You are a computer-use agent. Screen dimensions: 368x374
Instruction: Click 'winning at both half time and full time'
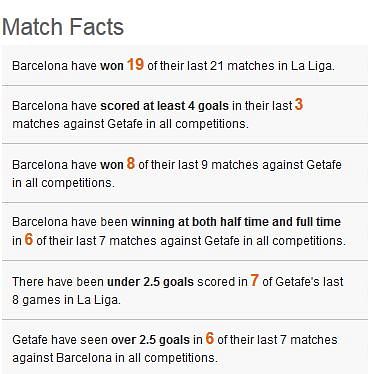[x=236, y=222]
